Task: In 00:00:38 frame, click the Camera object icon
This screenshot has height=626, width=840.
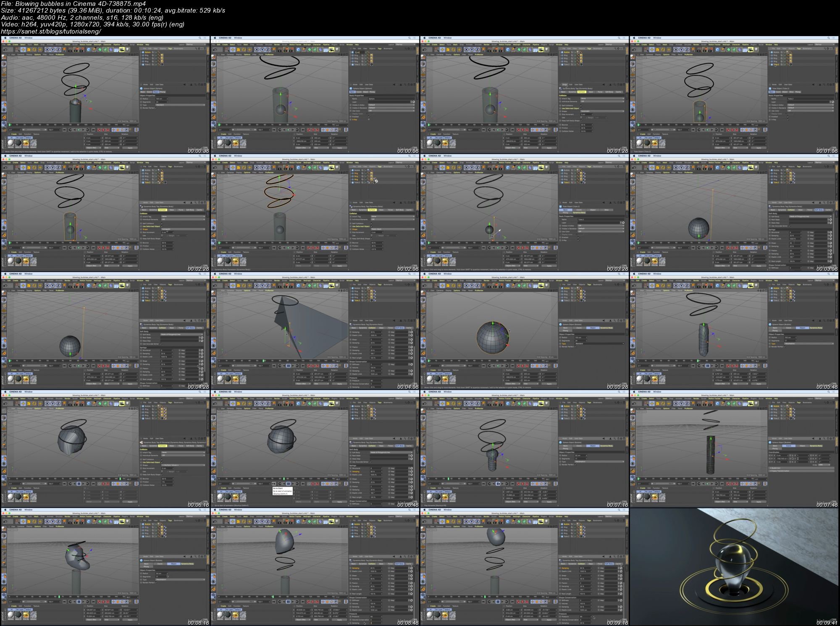Action: pos(122,50)
